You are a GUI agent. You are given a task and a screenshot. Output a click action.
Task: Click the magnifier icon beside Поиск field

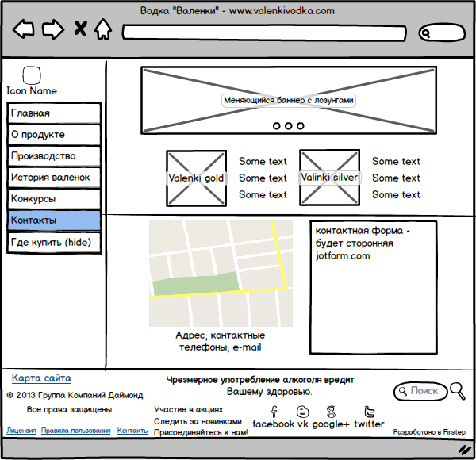coord(458,391)
